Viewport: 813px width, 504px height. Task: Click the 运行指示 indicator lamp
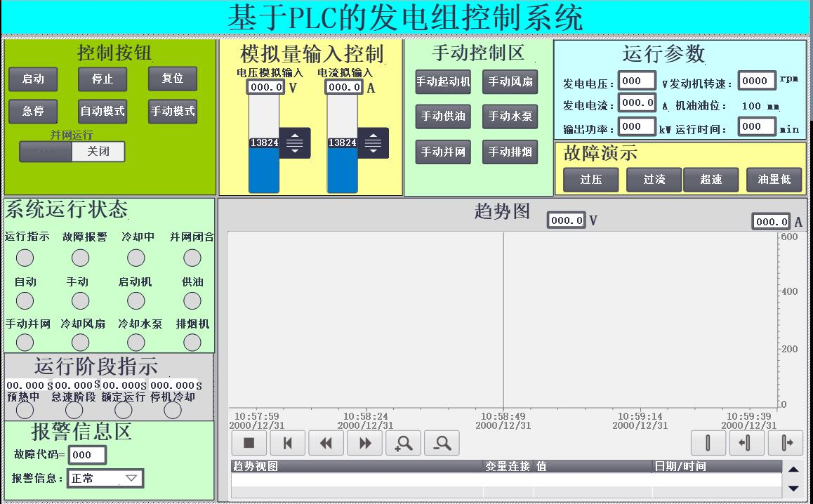(25, 258)
